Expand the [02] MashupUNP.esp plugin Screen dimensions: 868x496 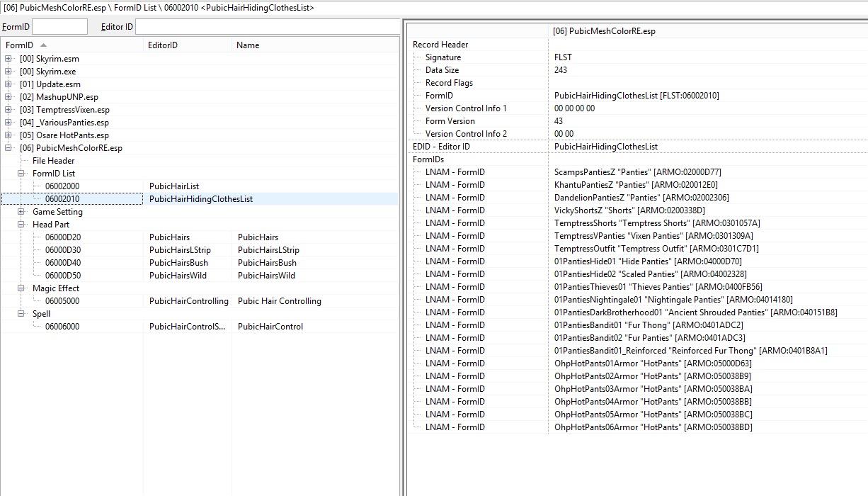coord(8,97)
